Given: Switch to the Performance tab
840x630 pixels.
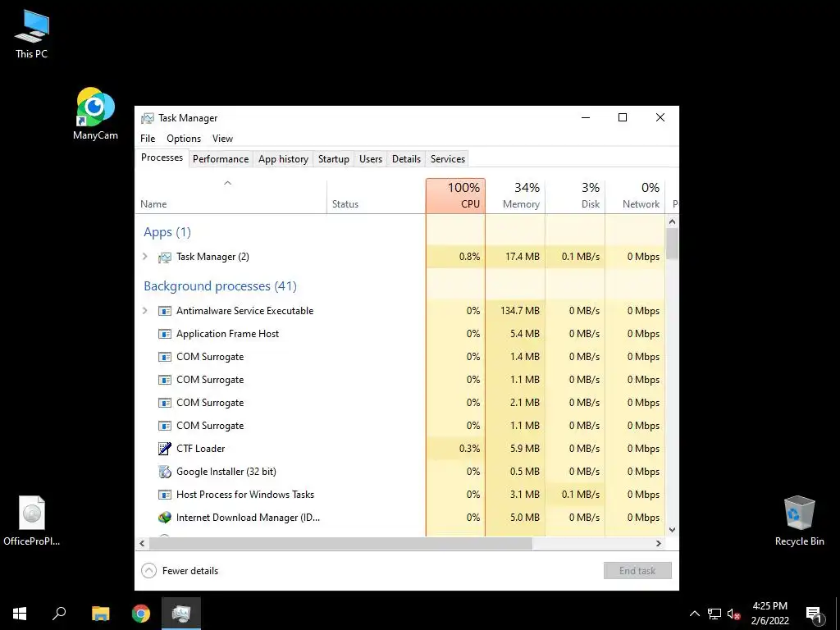Looking at the screenshot, I should coord(221,159).
